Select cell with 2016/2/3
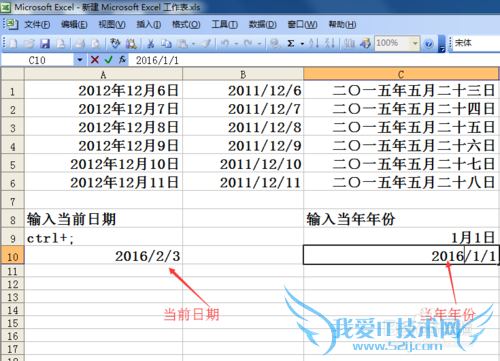Screen dimensions: 500x361 (103, 256)
